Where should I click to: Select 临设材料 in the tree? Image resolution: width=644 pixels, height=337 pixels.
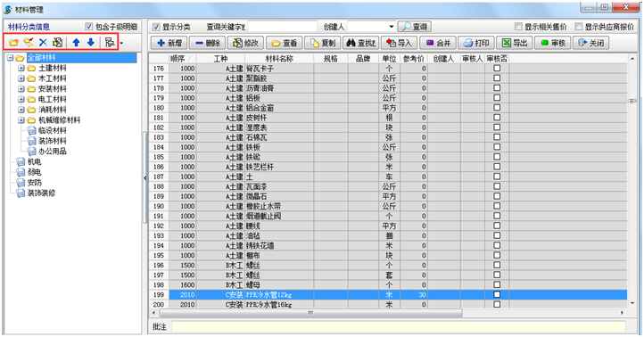(52, 130)
